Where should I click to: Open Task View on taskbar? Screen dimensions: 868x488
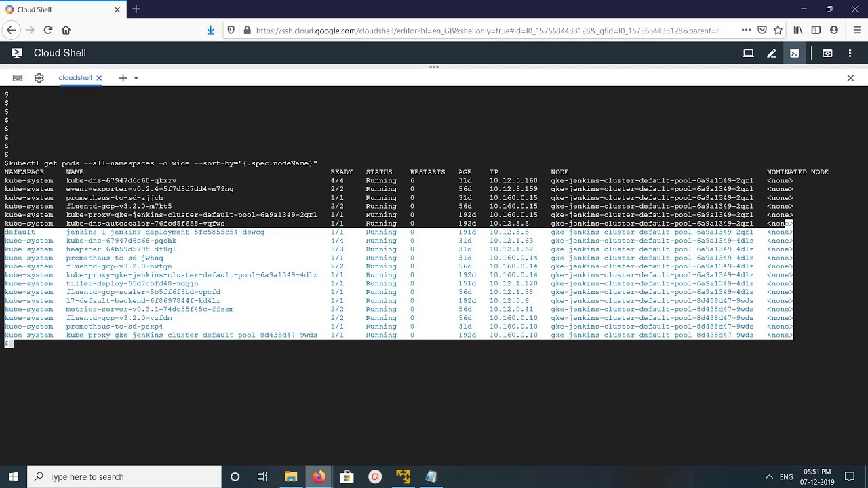(x=262, y=476)
